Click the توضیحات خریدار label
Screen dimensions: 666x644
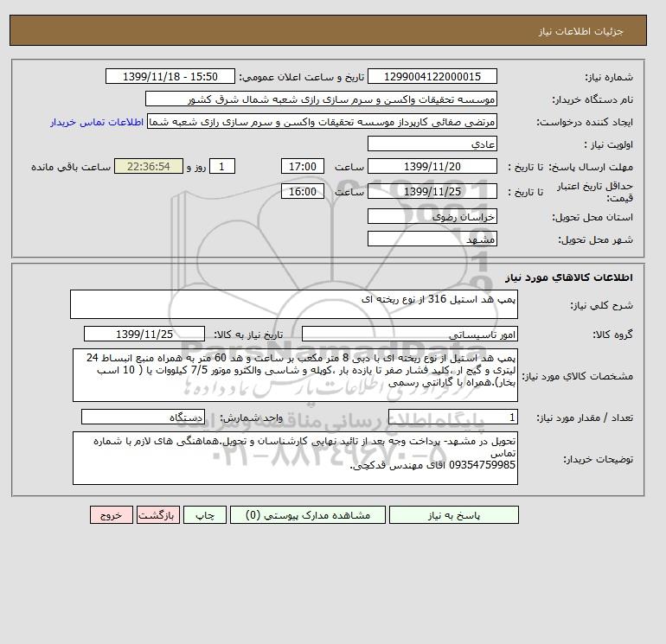598,459
